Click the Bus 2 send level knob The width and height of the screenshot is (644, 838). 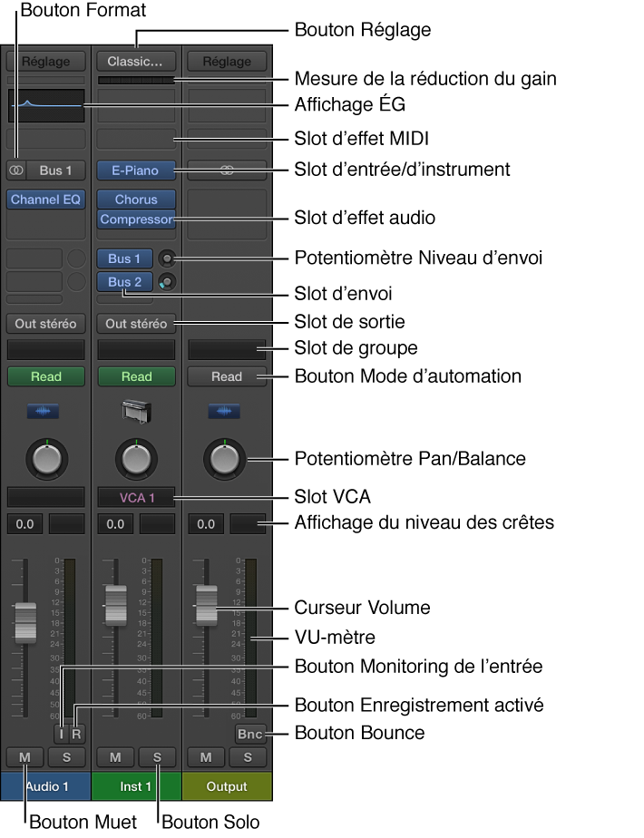(x=167, y=282)
